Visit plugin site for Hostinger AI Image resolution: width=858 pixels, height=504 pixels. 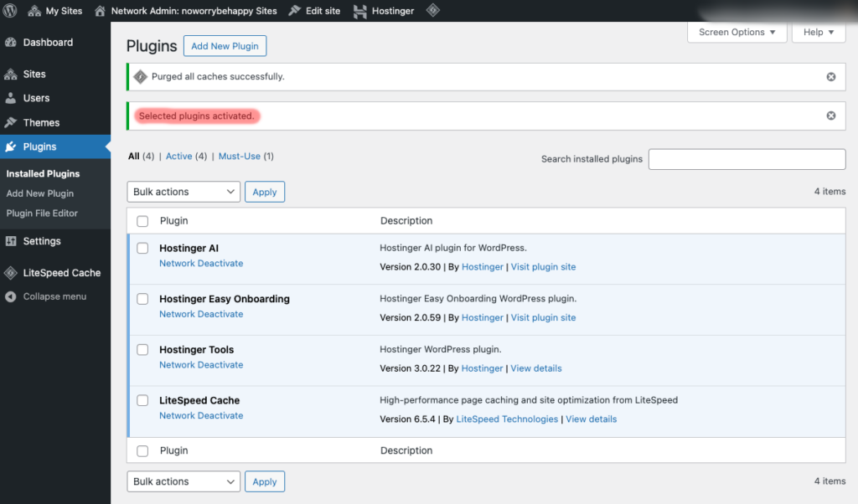click(x=543, y=267)
